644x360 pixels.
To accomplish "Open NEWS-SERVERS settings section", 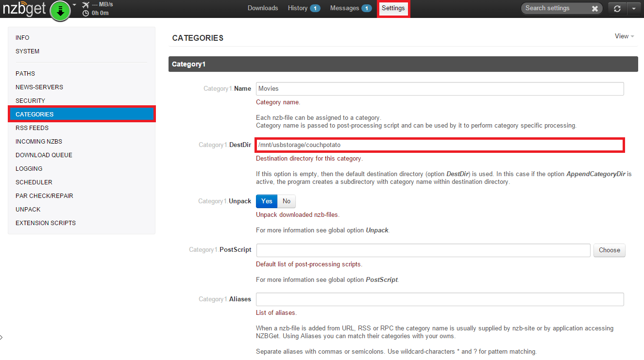I will [39, 87].
